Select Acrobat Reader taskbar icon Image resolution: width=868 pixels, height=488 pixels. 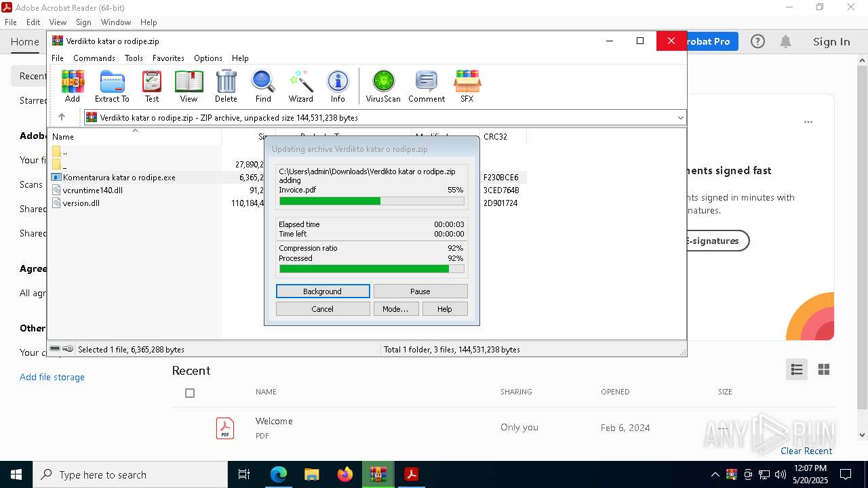411,474
